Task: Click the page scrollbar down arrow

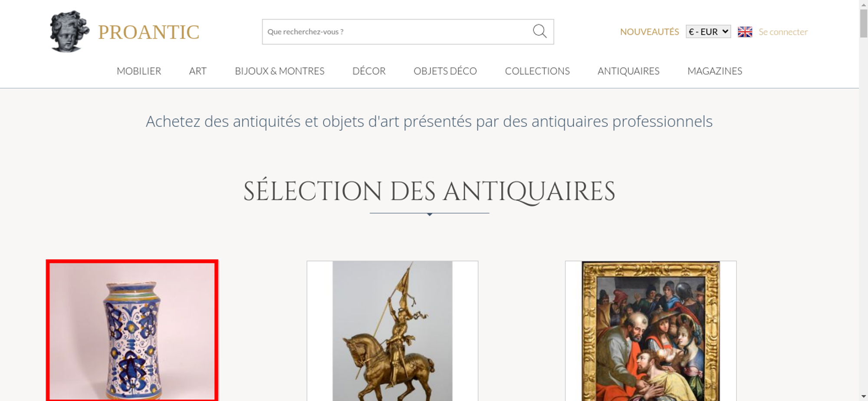Action: point(864,397)
